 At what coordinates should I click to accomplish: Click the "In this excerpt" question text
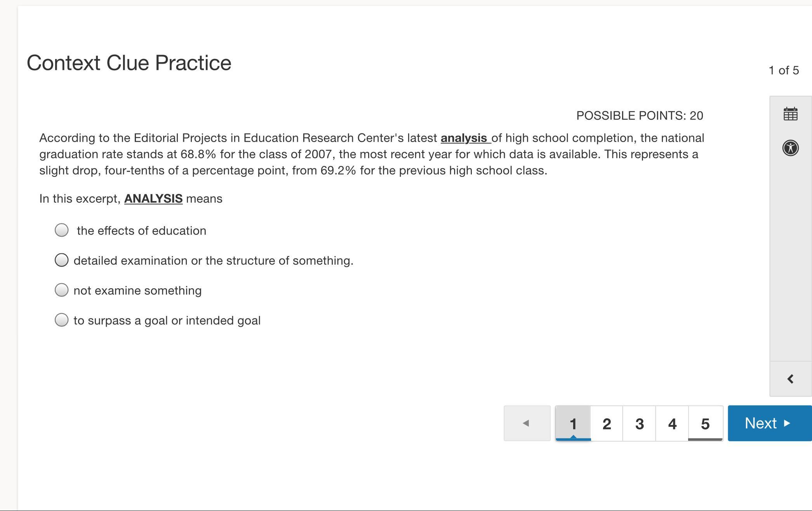[x=80, y=199]
